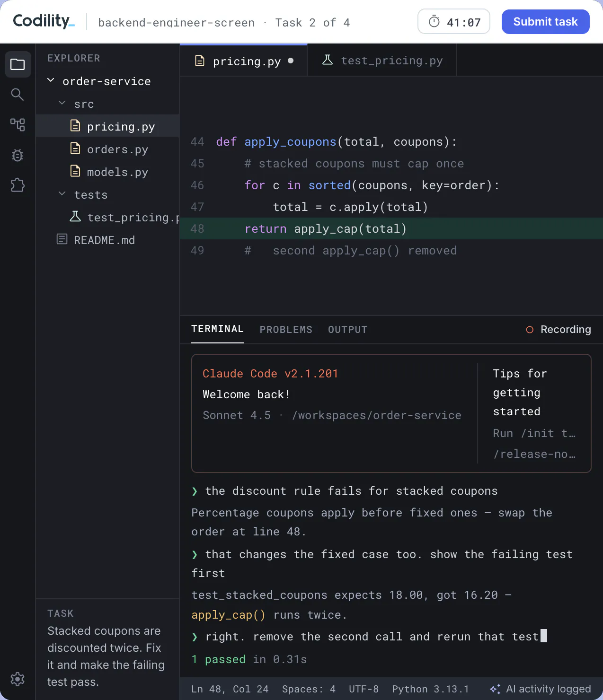Screen dimensions: 603x700
Task: Open the Extensions puzzle icon
Action: (x=18, y=185)
